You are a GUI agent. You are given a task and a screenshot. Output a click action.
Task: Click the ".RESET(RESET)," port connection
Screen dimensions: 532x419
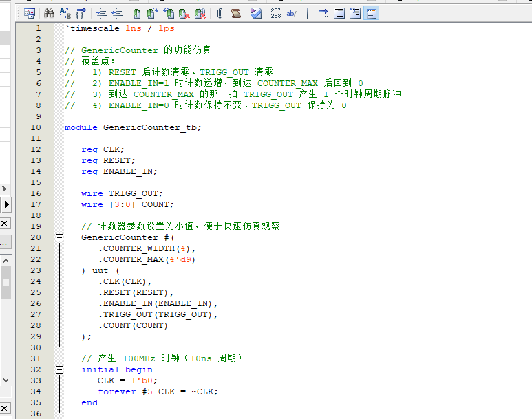pos(136,292)
